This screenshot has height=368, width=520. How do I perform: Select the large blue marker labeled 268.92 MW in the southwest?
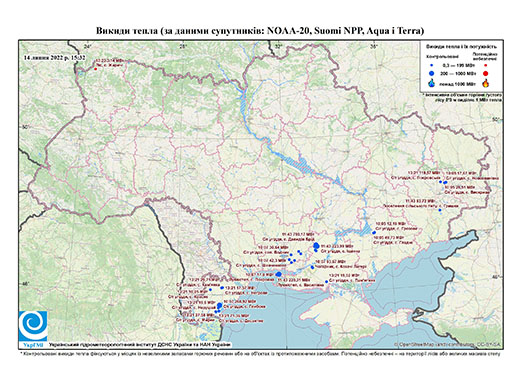click(x=220, y=305)
